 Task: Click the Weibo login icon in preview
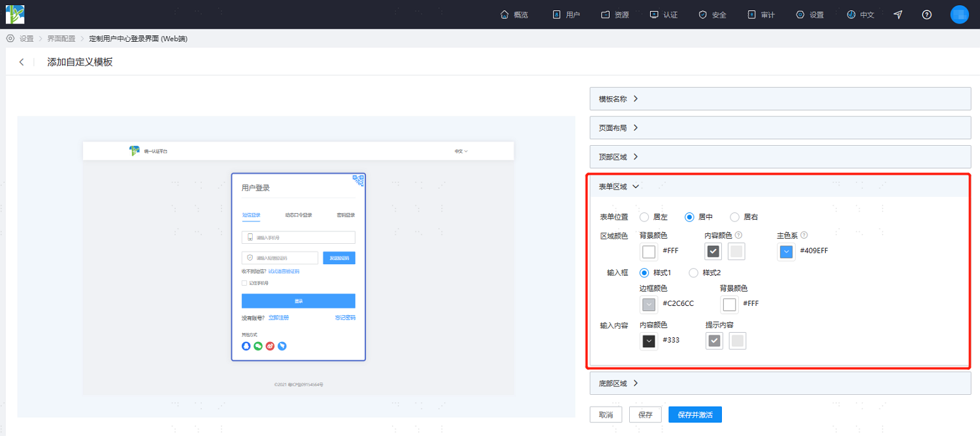270,346
